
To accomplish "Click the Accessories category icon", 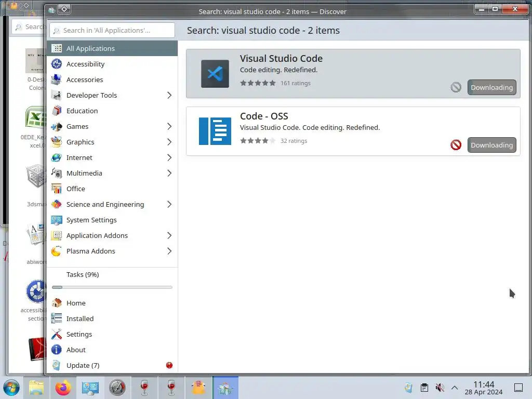I will (56, 79).
